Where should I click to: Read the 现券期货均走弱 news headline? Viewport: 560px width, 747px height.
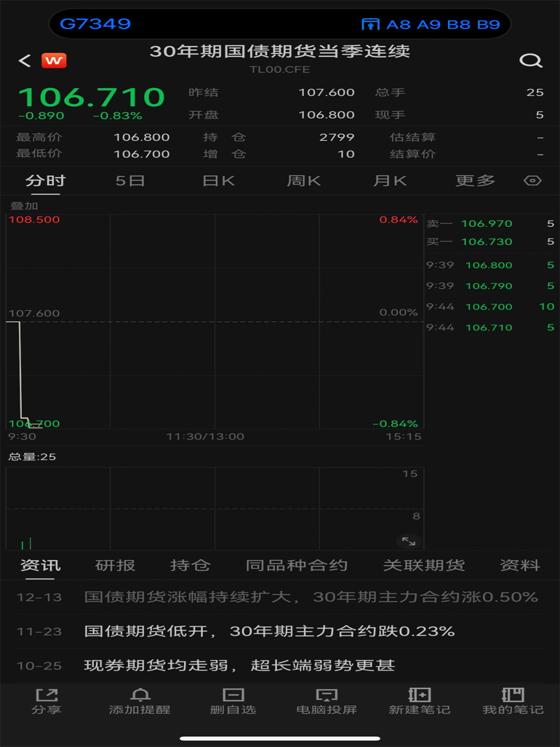click(239, 666)
